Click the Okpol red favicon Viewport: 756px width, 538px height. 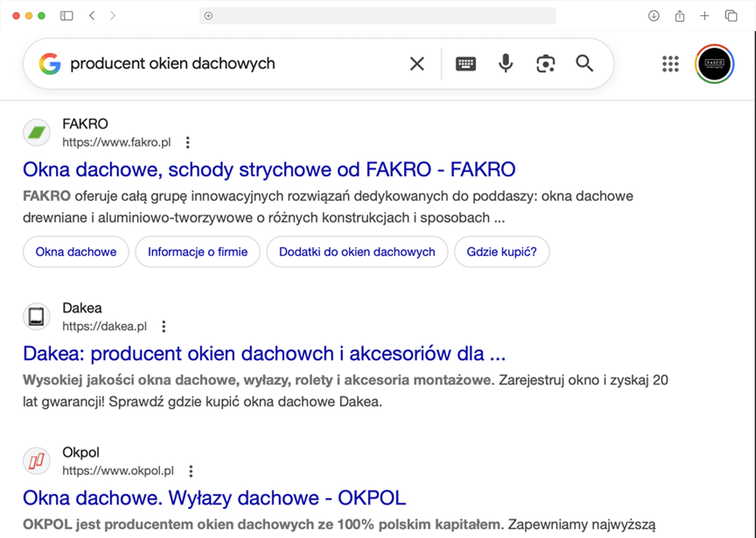pos(37,461)
